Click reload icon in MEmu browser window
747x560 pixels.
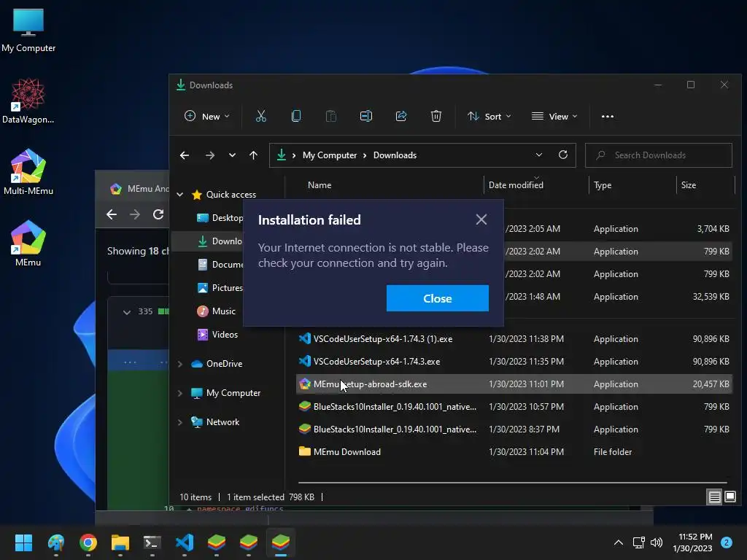(158, 215)
